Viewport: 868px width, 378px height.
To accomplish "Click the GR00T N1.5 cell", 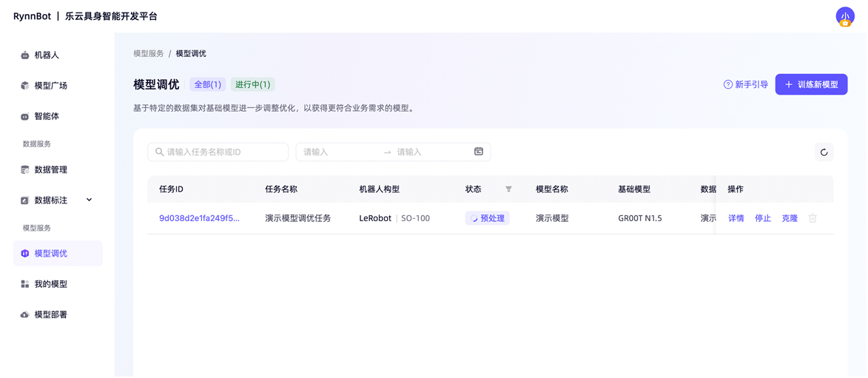I will click(640, 218).
